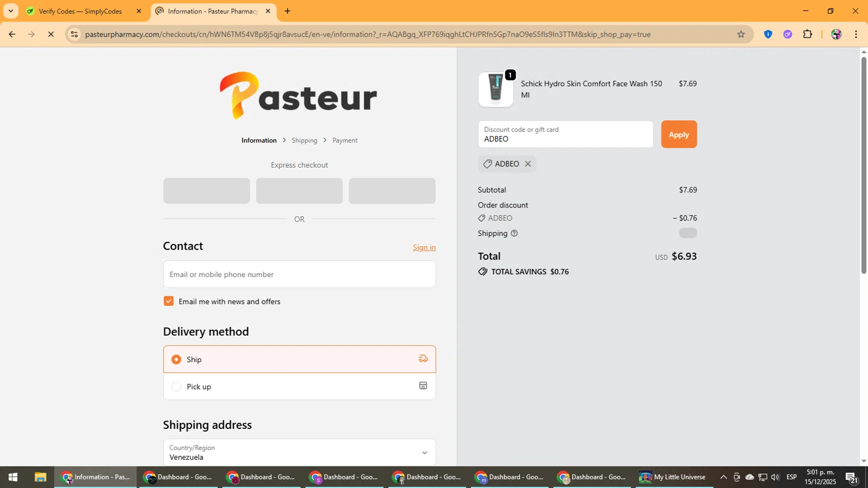Stop loading the page in browser toolbar
This screenshot has height=488, width=868.
tap(51, 34)
